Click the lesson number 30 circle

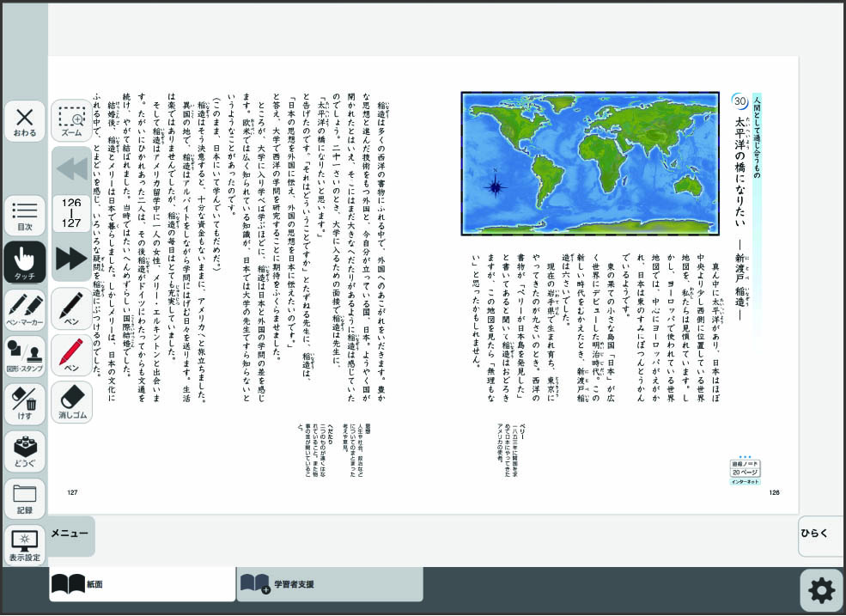tap(740, 101)
